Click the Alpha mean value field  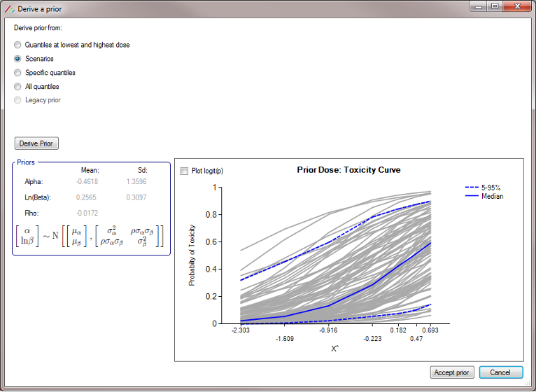[x=87, y=182]
